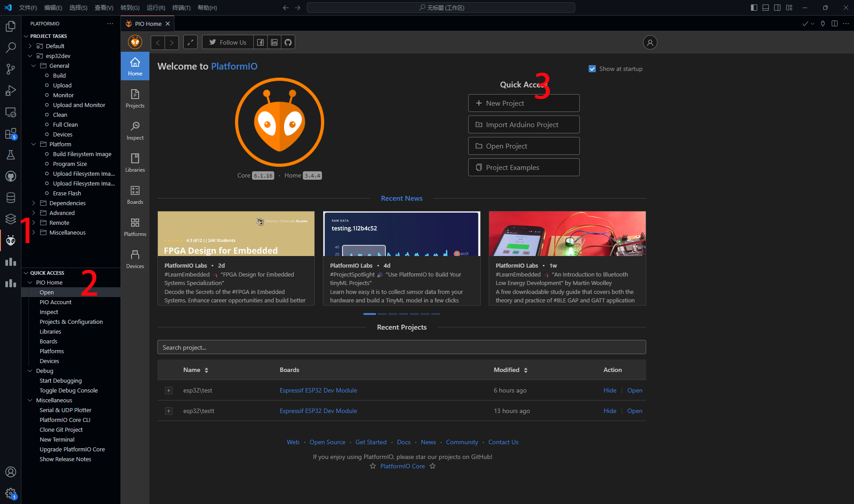Click New Project button

click(524, 103)
